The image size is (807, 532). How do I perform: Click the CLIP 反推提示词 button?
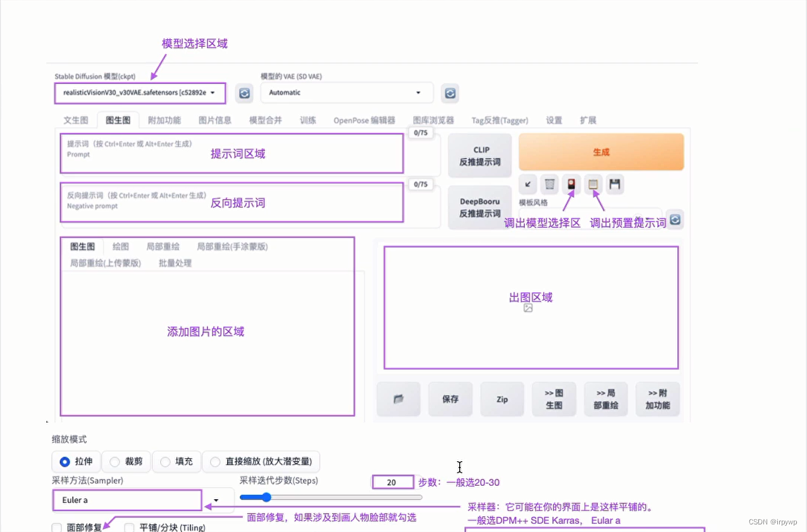pyautogui.click(x=480, y=156)
